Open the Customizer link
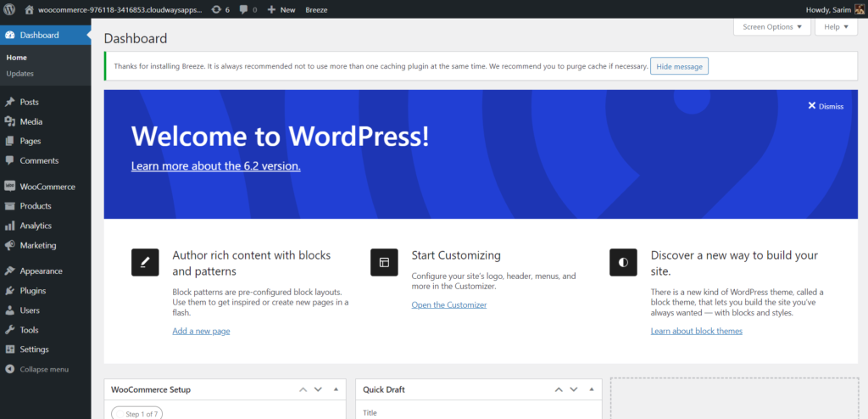 [449, 304]
